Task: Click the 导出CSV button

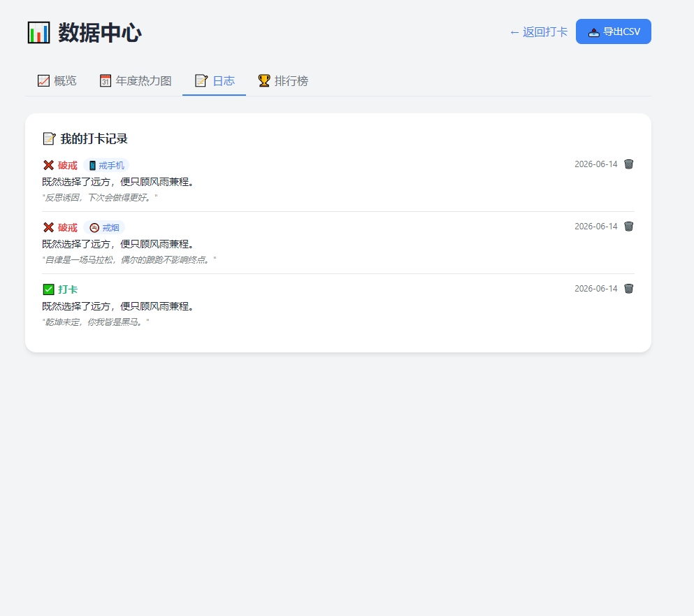Action: [613, 31]
